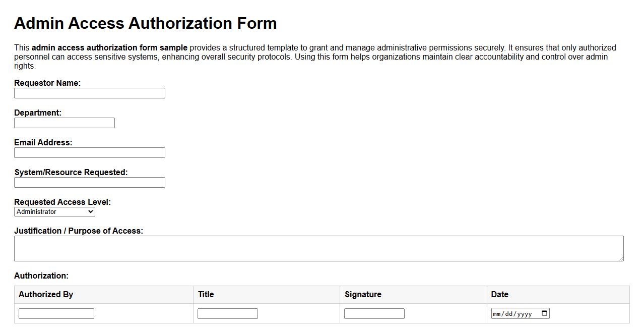
Task: Open the date picker calendar icon
Action: [x=544, y=313]
